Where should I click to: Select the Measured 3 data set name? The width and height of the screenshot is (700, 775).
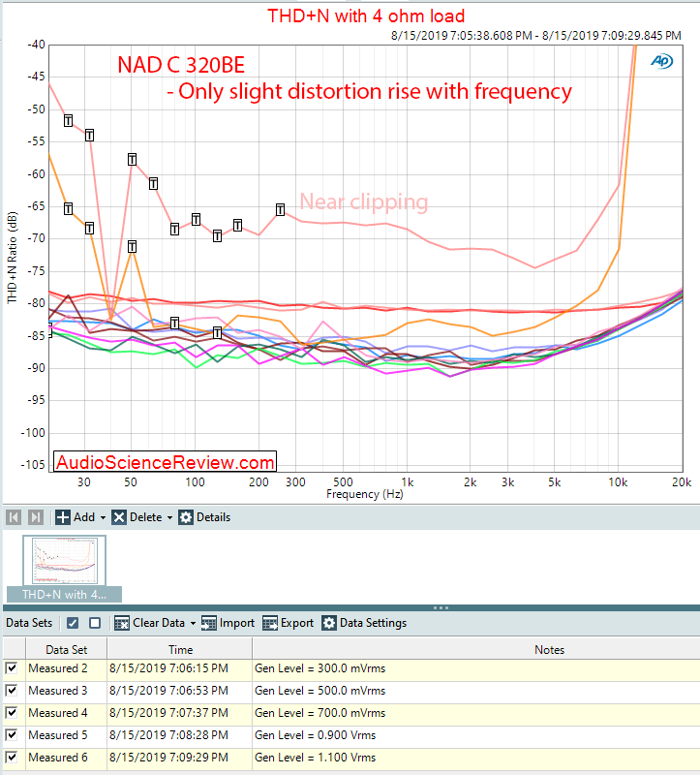point(58,691)
